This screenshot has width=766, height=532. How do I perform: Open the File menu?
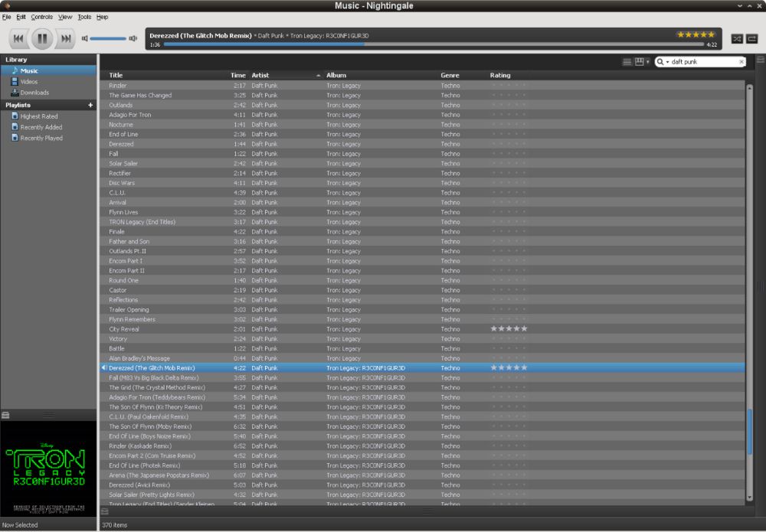(x=6, y=17)
